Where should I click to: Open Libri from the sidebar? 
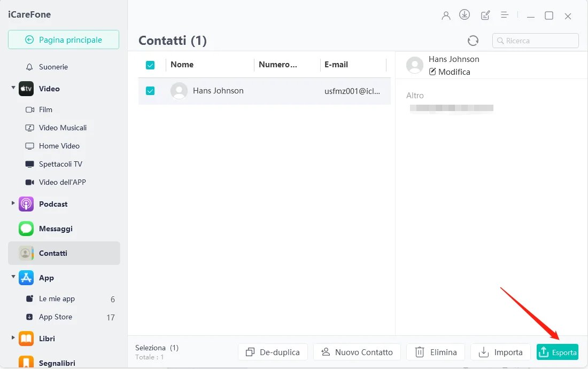47,339
